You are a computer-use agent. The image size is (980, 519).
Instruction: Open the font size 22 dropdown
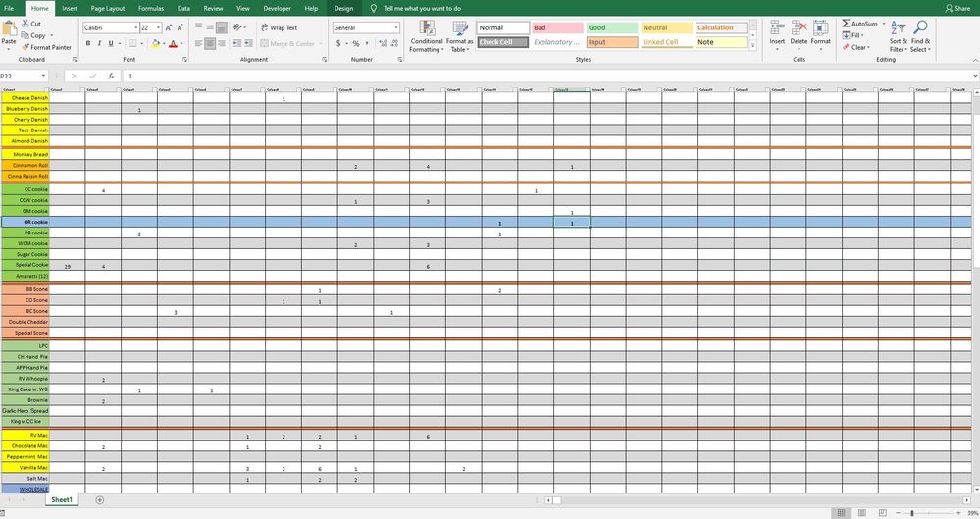[158, 27]
